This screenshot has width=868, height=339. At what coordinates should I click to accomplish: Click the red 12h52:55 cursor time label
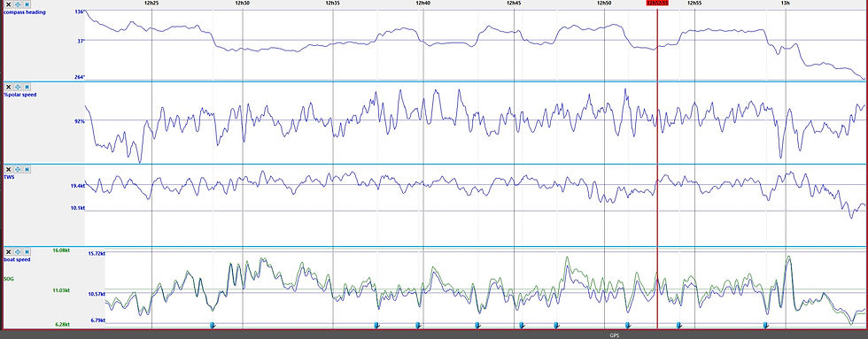pyautogui.click(x=657, y=3)
